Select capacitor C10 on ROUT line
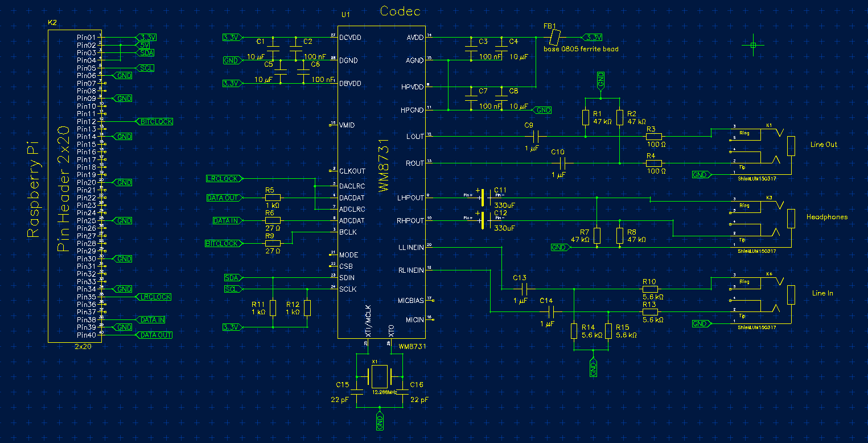Viewport: 868px width, 443px height. 562,163
